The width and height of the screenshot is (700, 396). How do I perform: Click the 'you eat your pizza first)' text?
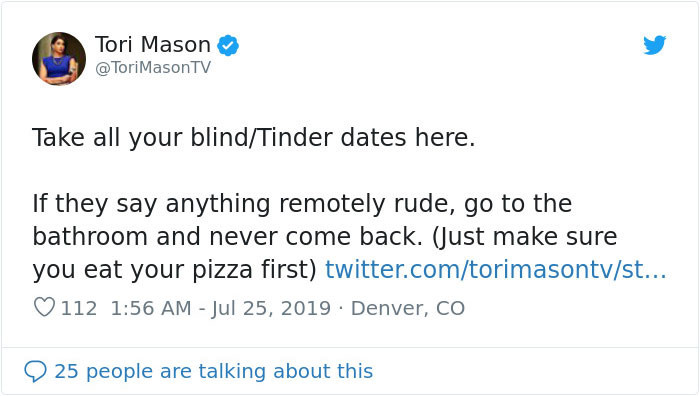tap(175, 270)
